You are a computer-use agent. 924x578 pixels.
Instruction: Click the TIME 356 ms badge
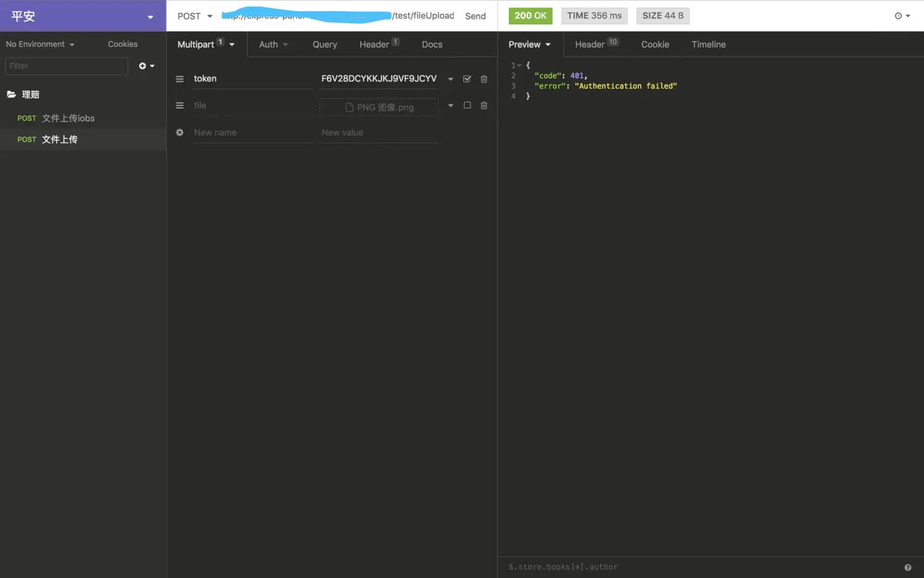pos(594,16)
